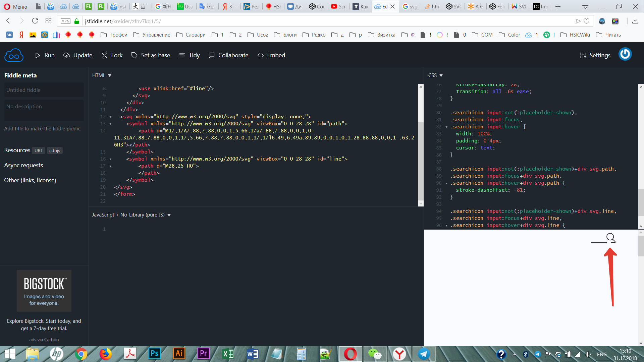Tidy the code with Tidy button
The height and width of the screenshot is (362, 644).
click(x=190, y=55)
